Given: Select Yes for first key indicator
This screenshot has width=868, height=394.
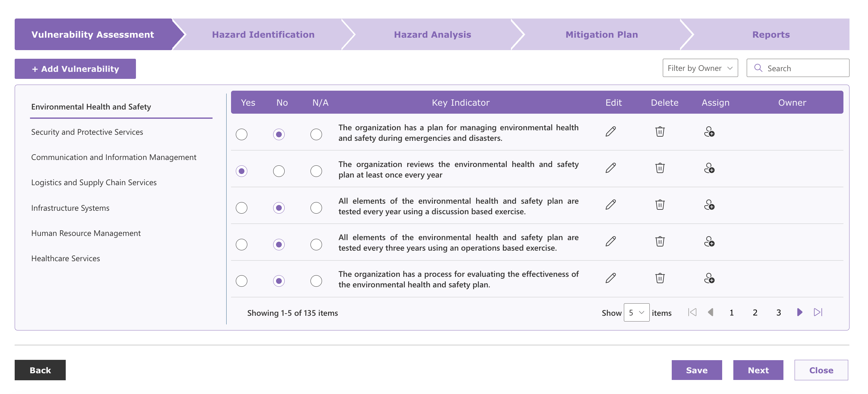Looking at the screenshot, I should pos(241,134).
